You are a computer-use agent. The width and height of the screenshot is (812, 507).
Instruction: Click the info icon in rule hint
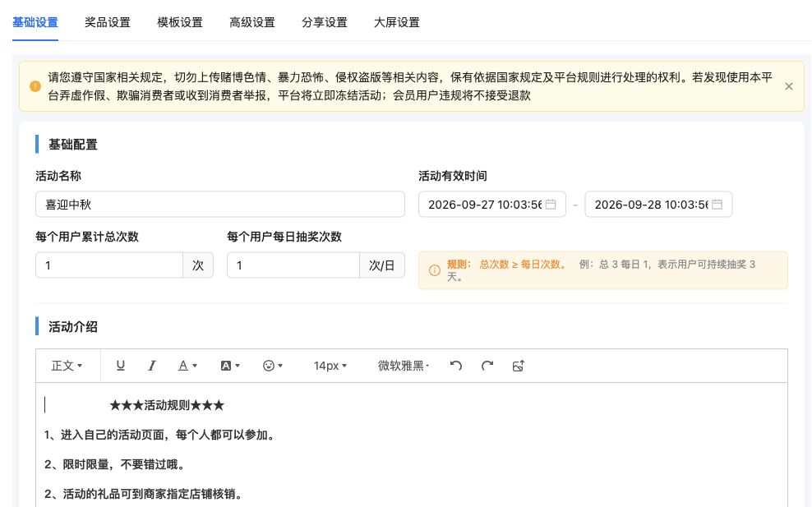(435, 270)
